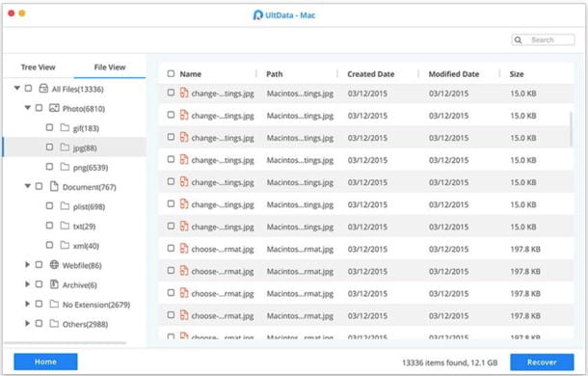Click the Home button

click(45, 362)
